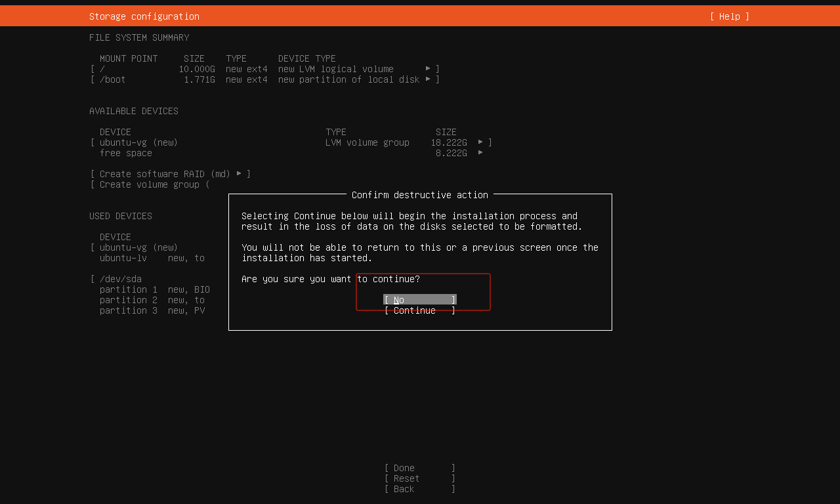Click the "LVM volume group" type text
The width and height of the screenshot is (840, 504).
pyautogui.click(x=367, y=142)
